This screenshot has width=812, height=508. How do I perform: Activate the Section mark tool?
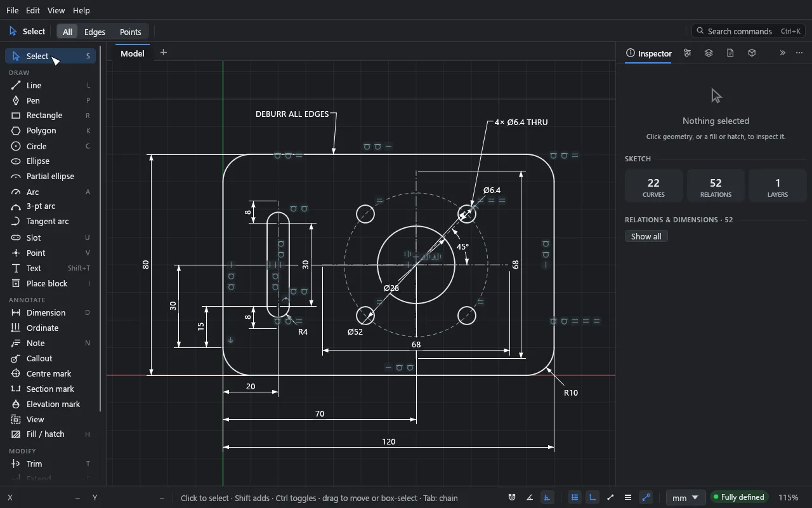point(51,389)
